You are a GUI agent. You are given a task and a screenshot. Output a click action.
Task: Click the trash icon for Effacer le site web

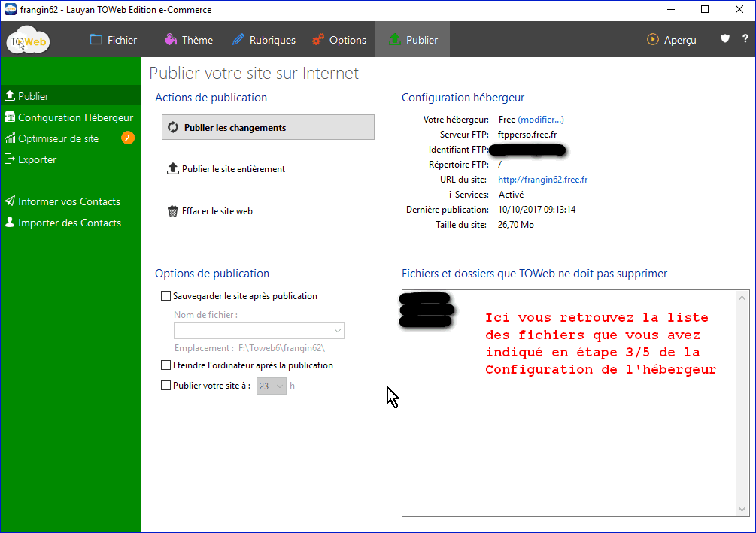[x=172, y=211]
